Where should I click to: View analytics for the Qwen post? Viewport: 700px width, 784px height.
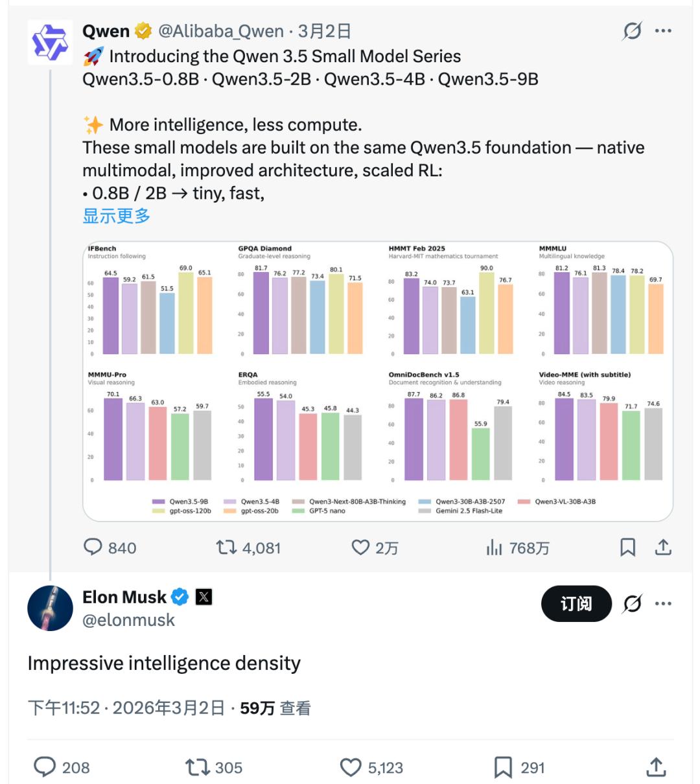[495, 548]
